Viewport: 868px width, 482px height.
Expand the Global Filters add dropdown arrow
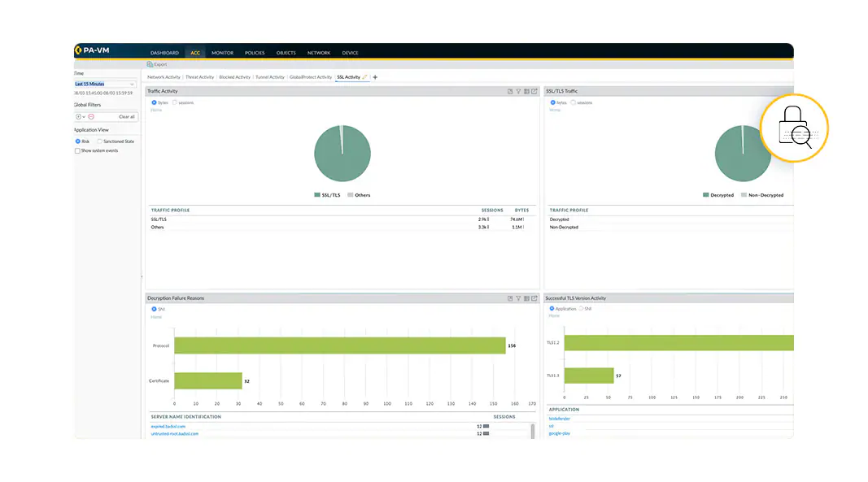(x=83, y=116)
